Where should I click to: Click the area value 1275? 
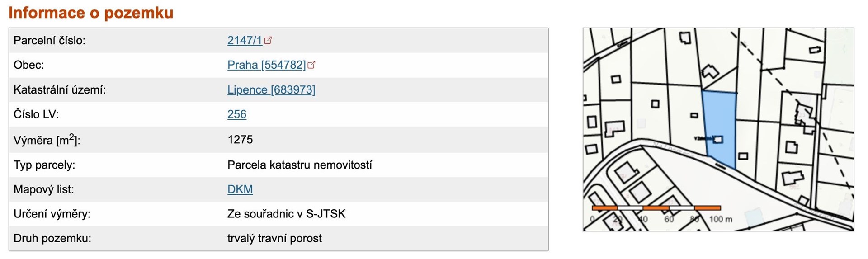pyautogui.click(x=240, y=139)
